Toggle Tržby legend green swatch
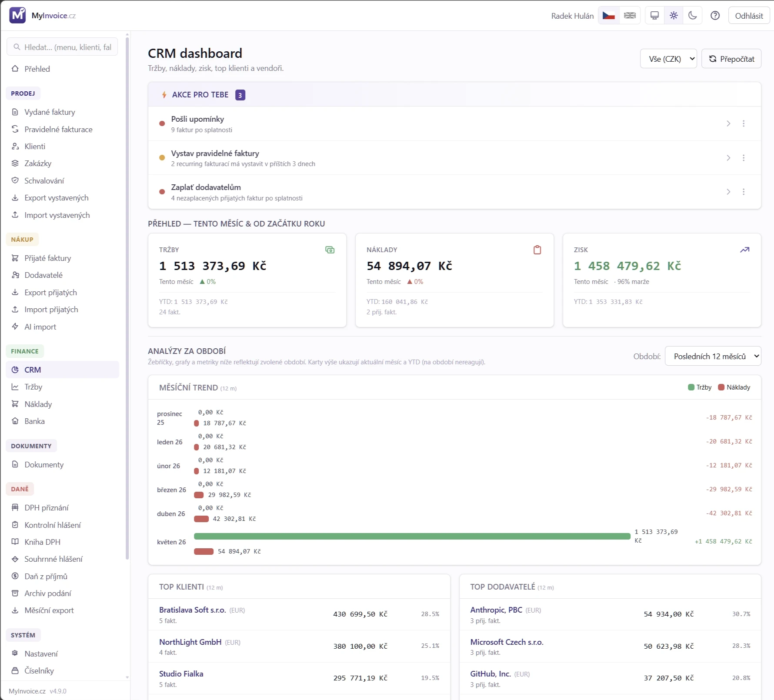 [691, 387]
